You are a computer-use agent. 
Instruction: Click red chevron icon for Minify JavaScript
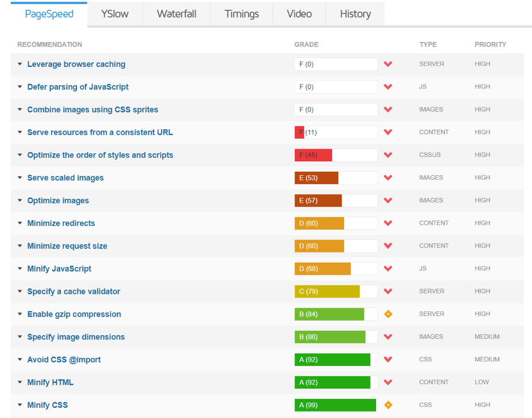point(388,268)
